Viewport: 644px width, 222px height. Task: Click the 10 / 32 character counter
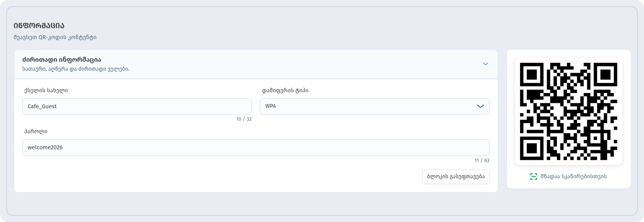244,119
